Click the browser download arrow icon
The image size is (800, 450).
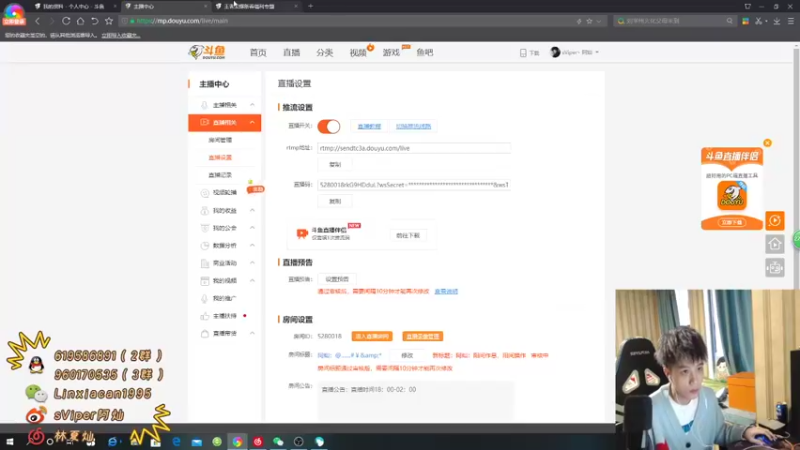point(777,21)
